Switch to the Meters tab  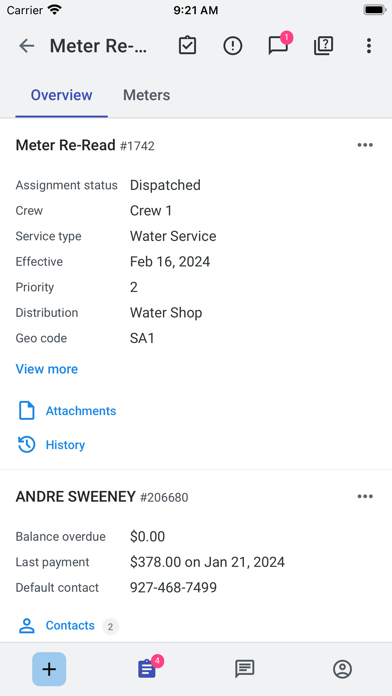click(x=147, y=95)
